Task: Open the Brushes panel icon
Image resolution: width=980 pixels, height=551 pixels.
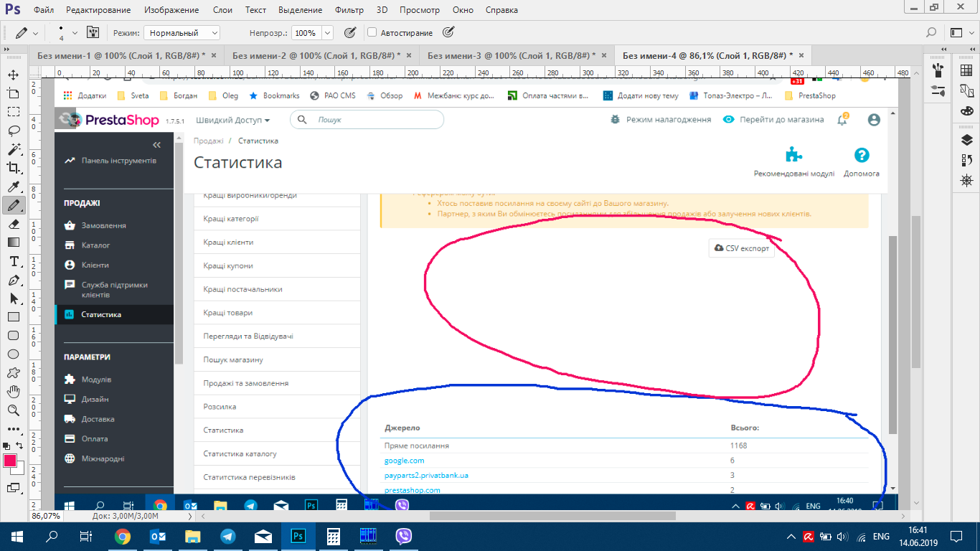Action: point(938,70)
